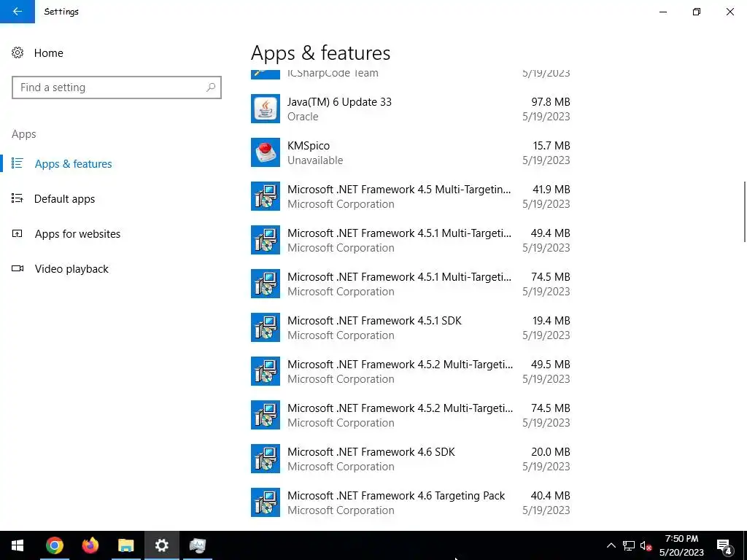Select Java(TM) 6 Update 33 entry

[x=411, y=109]
